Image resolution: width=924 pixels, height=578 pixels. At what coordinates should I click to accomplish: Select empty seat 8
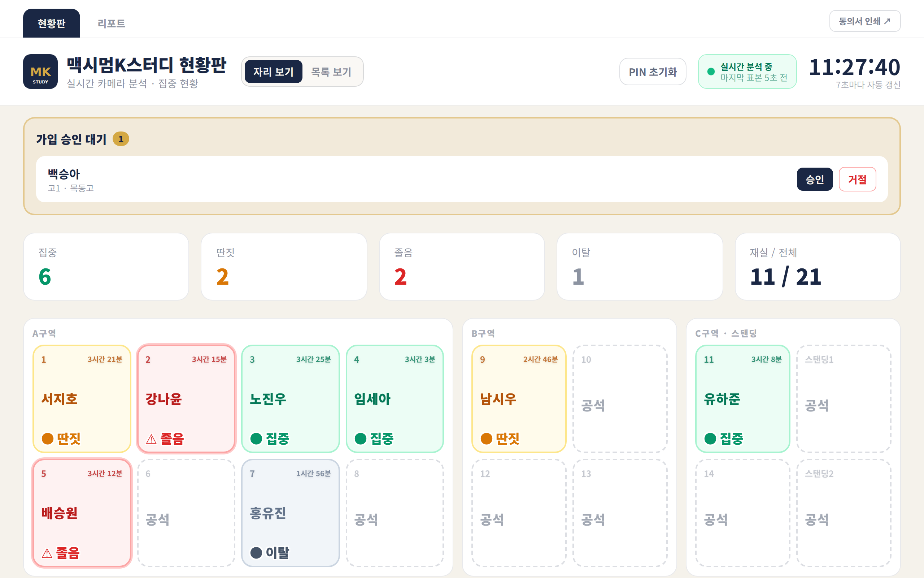(x=395, y=513)
